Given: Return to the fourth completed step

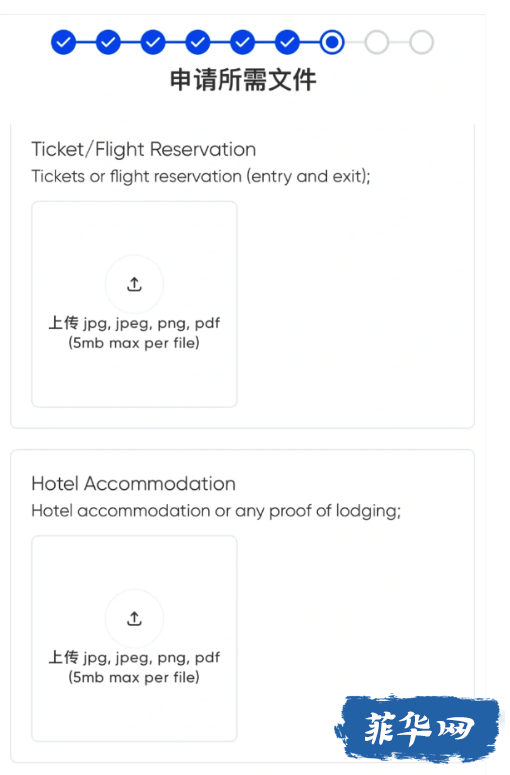Looking at the screenshot, I should point(198,43).
